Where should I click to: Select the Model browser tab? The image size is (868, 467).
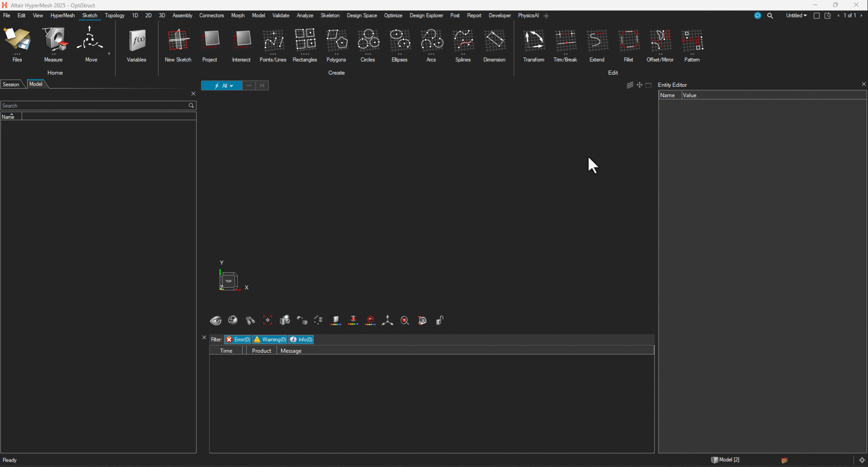36,84
